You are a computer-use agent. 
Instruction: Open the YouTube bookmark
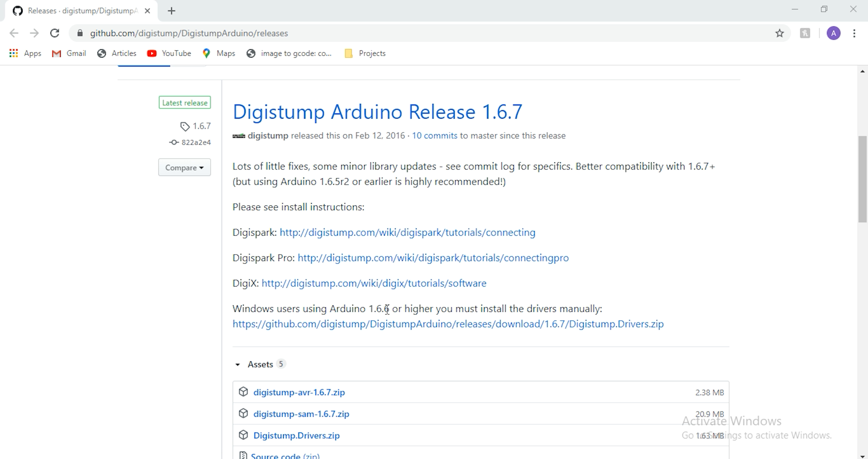(169, 53)
